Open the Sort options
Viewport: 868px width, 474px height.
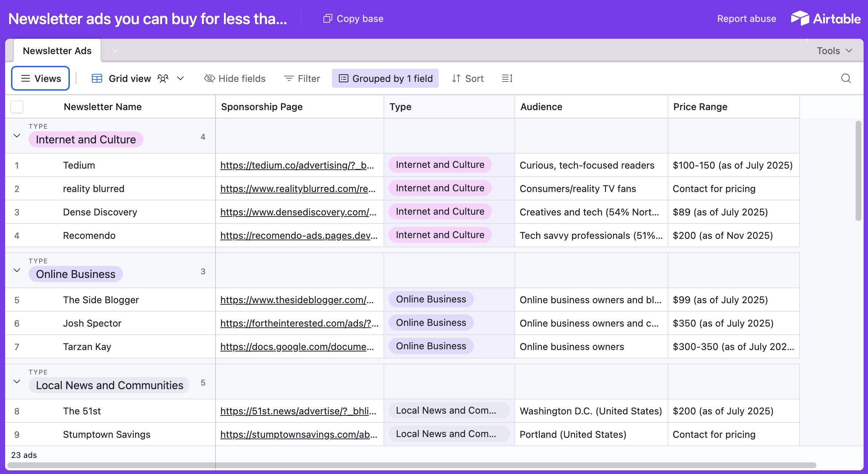[x=467, y=78]
